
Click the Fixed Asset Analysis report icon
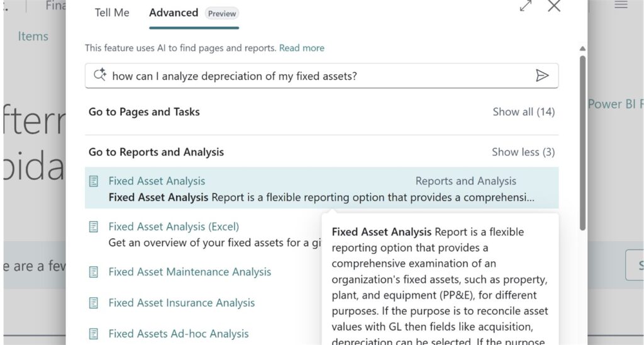94,181
